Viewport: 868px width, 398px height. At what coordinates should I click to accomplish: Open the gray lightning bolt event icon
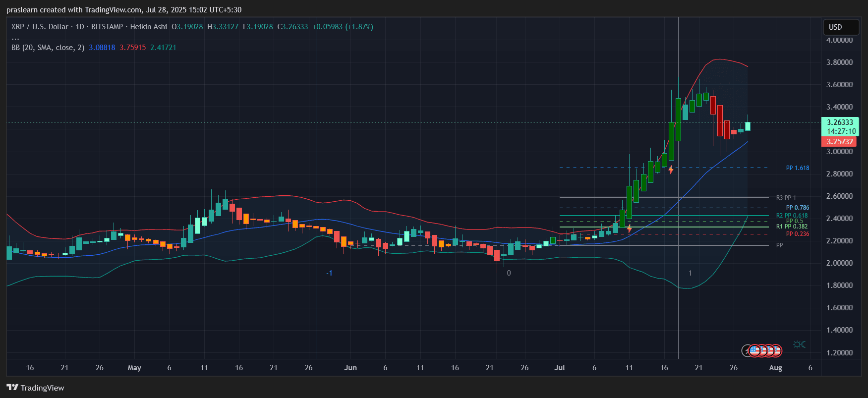click(x=747, y=351)
